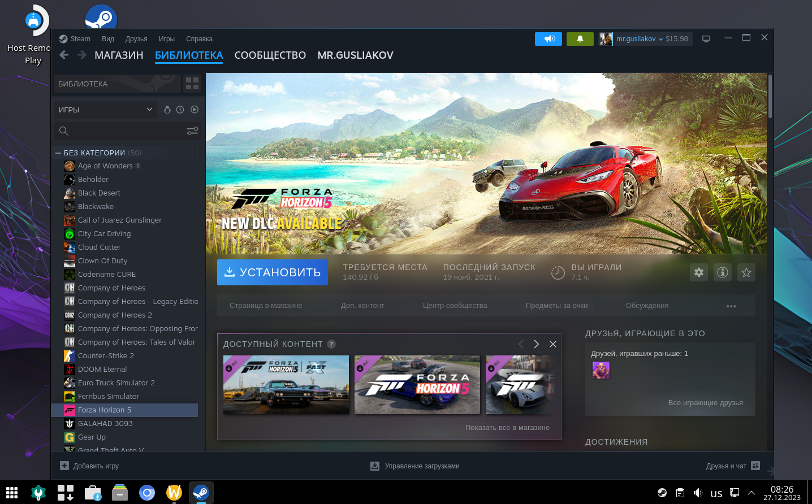Go back with the left arrow
Image resolution: width=812 pixels, height=504 pixels.
pyautogui.click(x=64, y=55)
